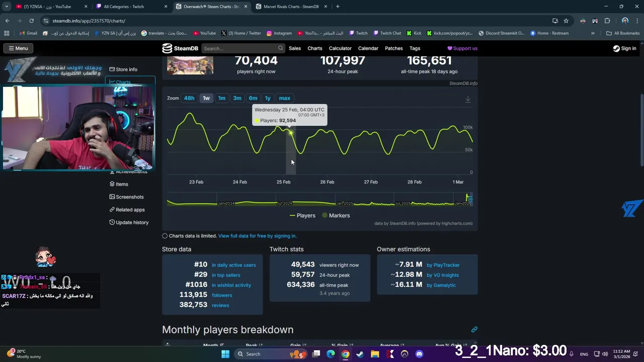The height and width of the screenshot is (362, 644).
Task: Click the install app icon in address bar
Action: click(x=555, y=21)
